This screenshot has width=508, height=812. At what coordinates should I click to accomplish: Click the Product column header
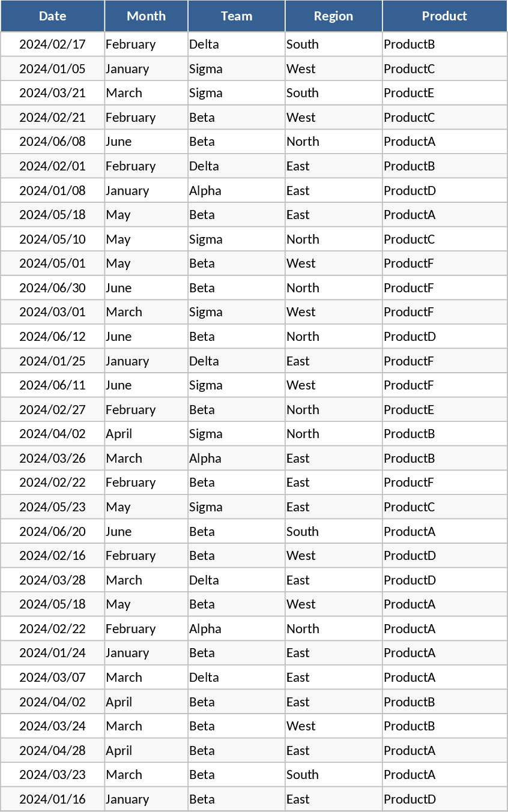(x=444, y=16)
